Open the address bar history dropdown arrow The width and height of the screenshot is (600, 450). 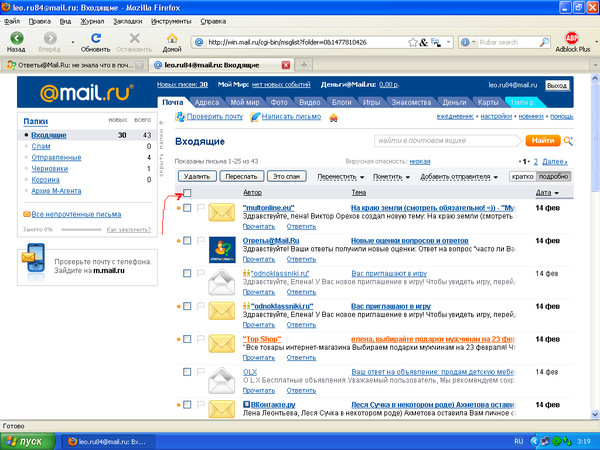pyautogui.click(x=448, y=42)
